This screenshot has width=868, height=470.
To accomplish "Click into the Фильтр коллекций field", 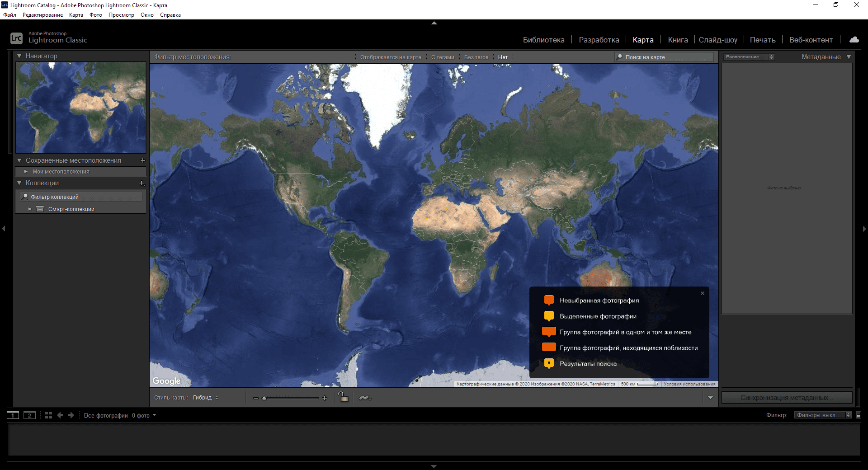I will (x=81, y=197).
